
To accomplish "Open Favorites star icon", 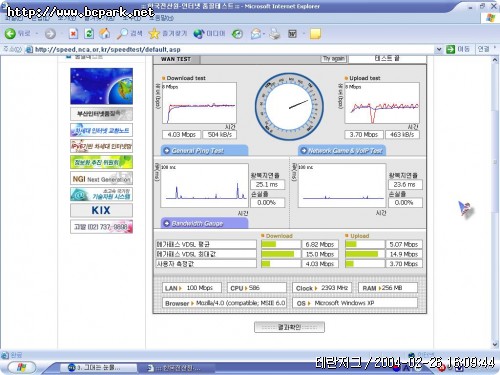I will (154, 33).
